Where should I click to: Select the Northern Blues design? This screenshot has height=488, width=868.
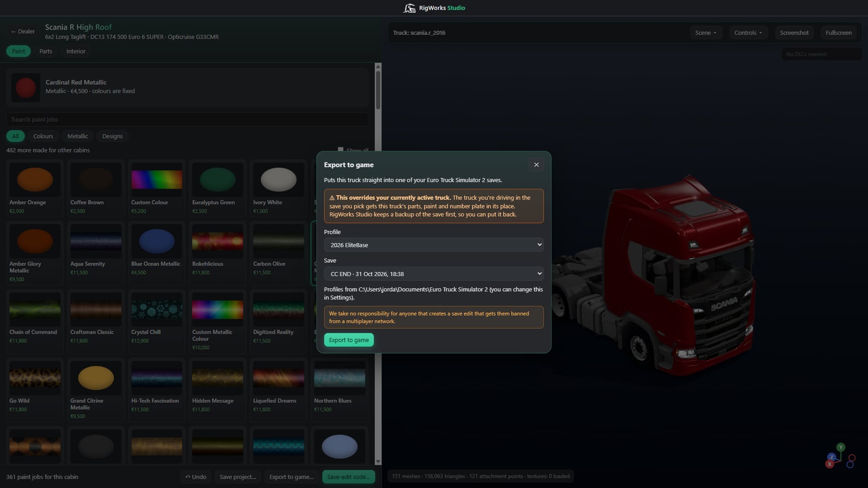[340, 390]
